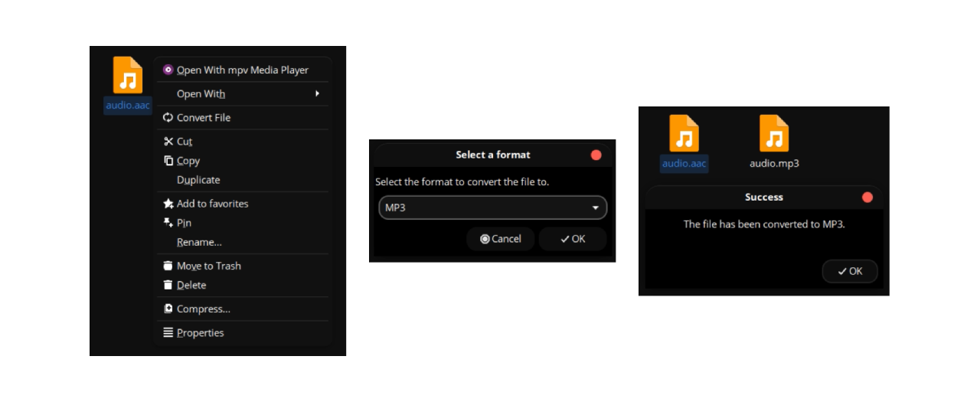
Task: Click the Properties list icon
Action: 168,333
